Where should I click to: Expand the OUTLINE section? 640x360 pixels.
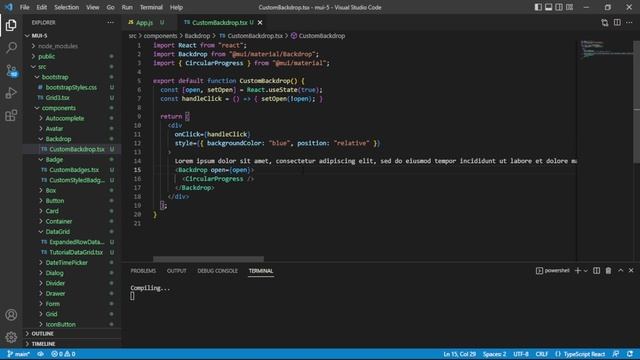[72, 333]
